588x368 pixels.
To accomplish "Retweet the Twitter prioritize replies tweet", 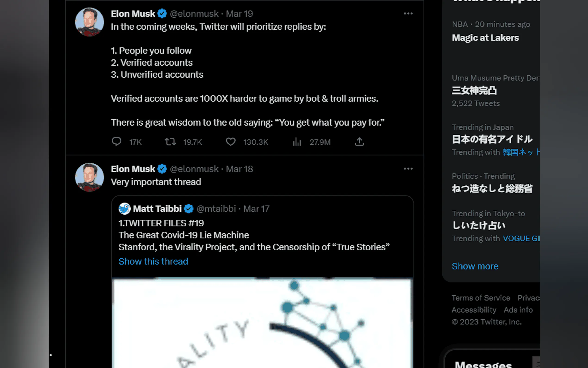I will coord(170,142).
